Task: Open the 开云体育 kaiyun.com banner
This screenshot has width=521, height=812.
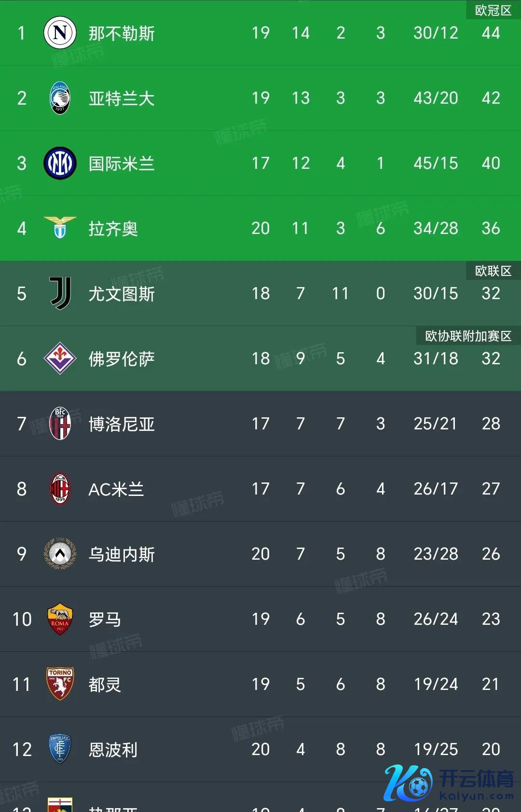Action: pos(449,783)
